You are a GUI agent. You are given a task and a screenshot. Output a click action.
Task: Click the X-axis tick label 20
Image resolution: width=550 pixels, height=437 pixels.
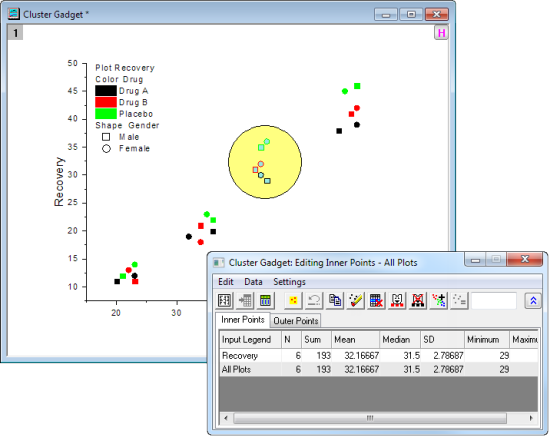pos(116,313)
